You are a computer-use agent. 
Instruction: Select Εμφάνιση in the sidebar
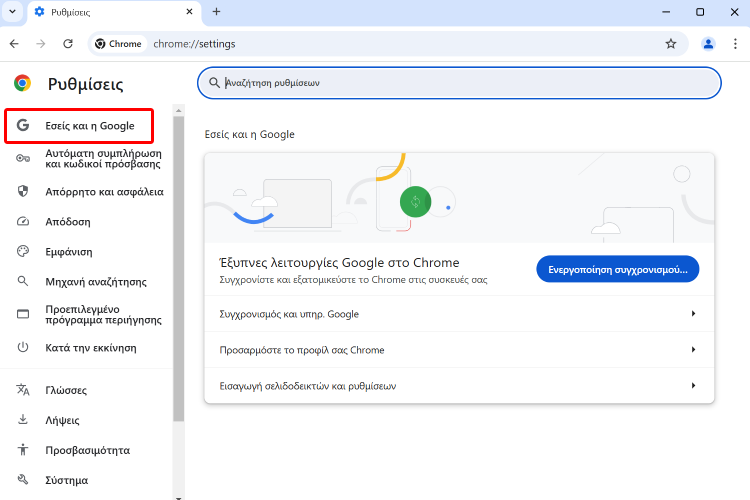[x=68, y=252]
